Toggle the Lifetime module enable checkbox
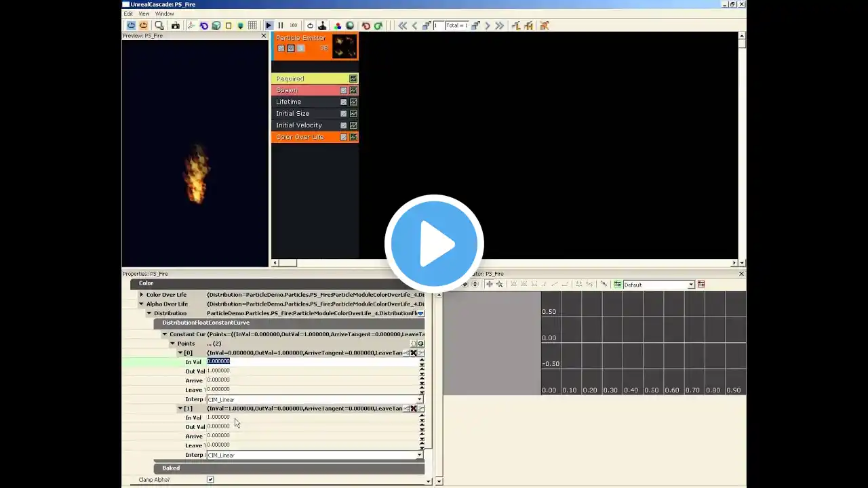Screen dimensions: 868x488 [x=344, y=102]
